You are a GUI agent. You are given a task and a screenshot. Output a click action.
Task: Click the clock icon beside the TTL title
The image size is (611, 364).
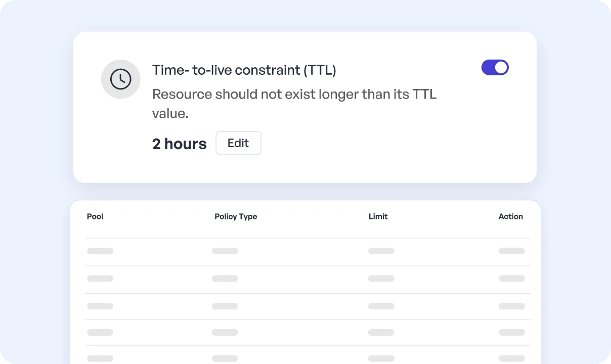120,79
